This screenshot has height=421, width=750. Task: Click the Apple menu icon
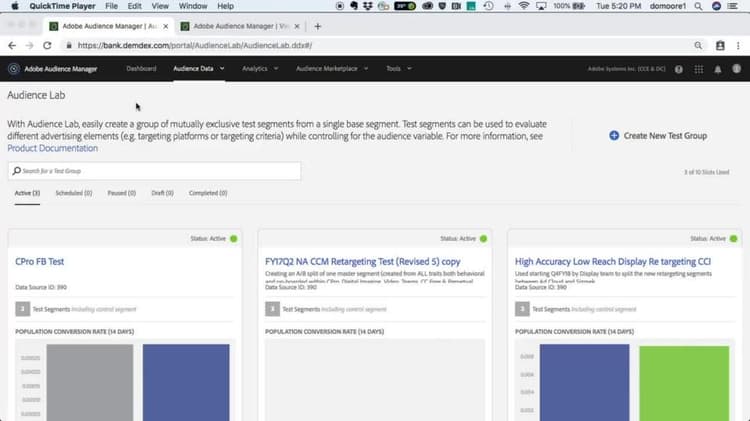click(x=15, y=6)
